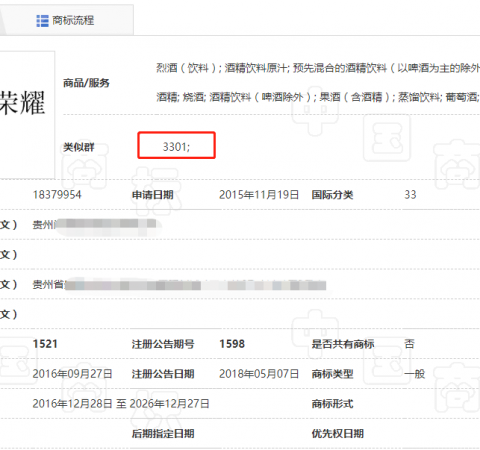
Task: Select the registration number 18379954
Action: (x=57, y=195)
